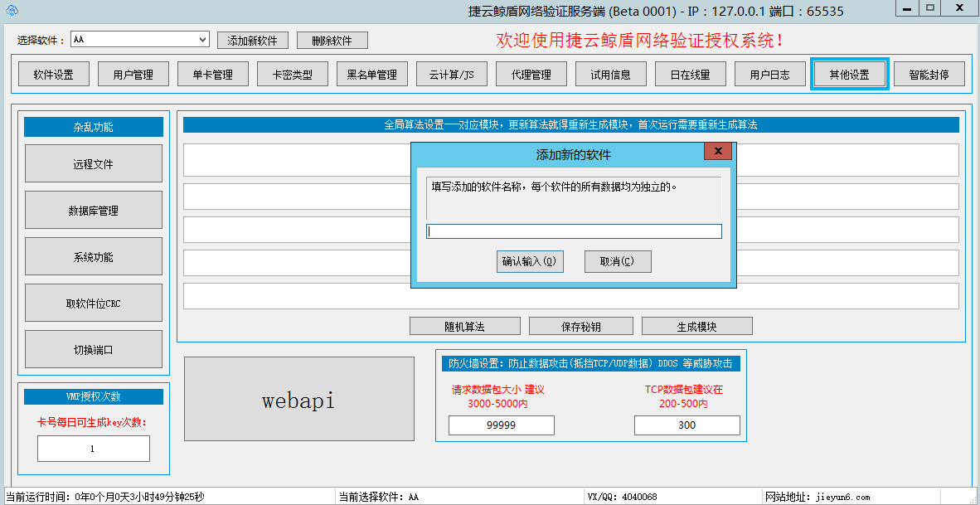Open 远程文件 in the left sidebar
This screenshot has width=980, height=505.
93,163
